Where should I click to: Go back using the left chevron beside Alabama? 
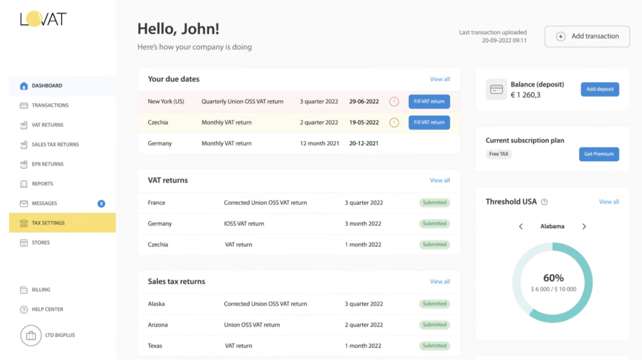(521, 226)
